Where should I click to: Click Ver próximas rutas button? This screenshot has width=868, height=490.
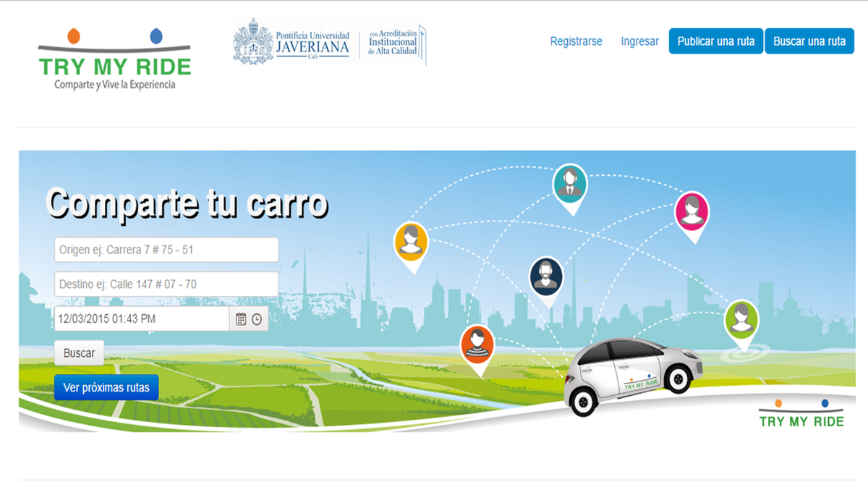click(106, 387)
